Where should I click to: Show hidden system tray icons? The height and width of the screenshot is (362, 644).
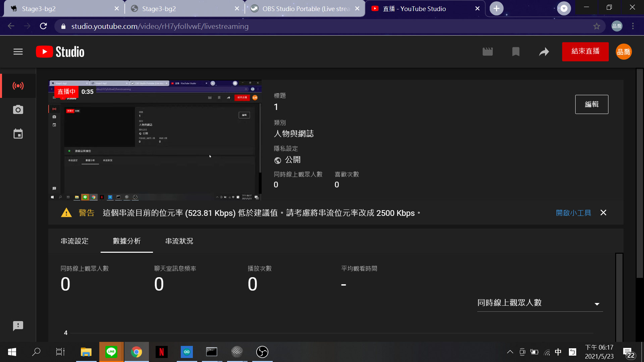[x=510, y=352]
